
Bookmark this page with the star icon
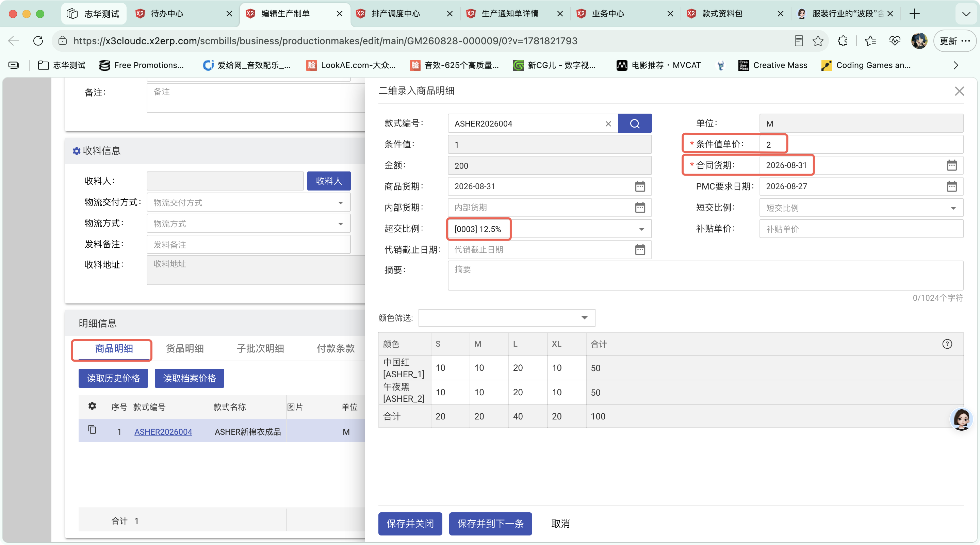[818, 41]
